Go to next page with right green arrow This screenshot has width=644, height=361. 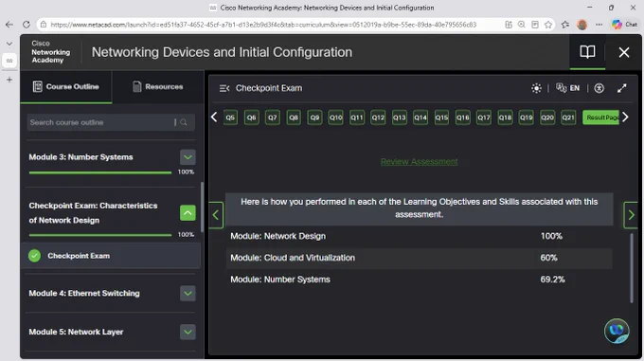coord(631,215)
